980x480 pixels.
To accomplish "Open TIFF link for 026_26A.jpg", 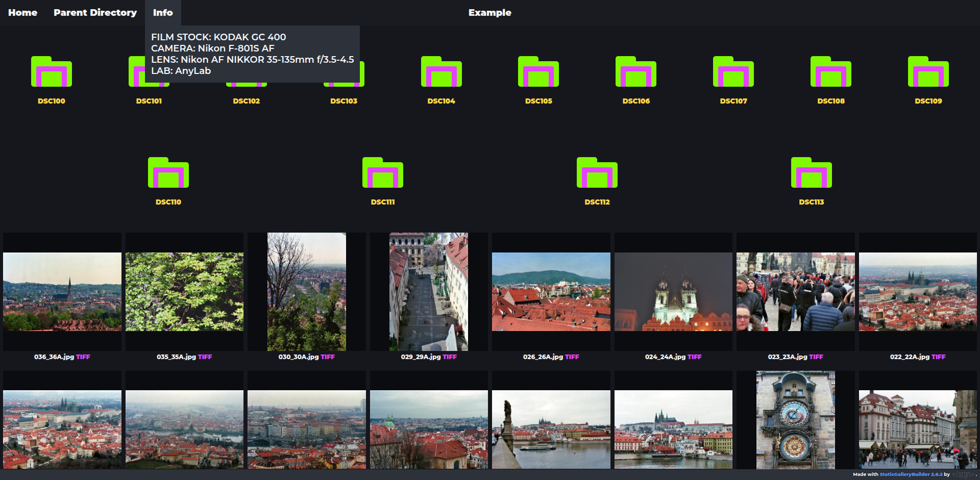I will (x=572, y=357).
